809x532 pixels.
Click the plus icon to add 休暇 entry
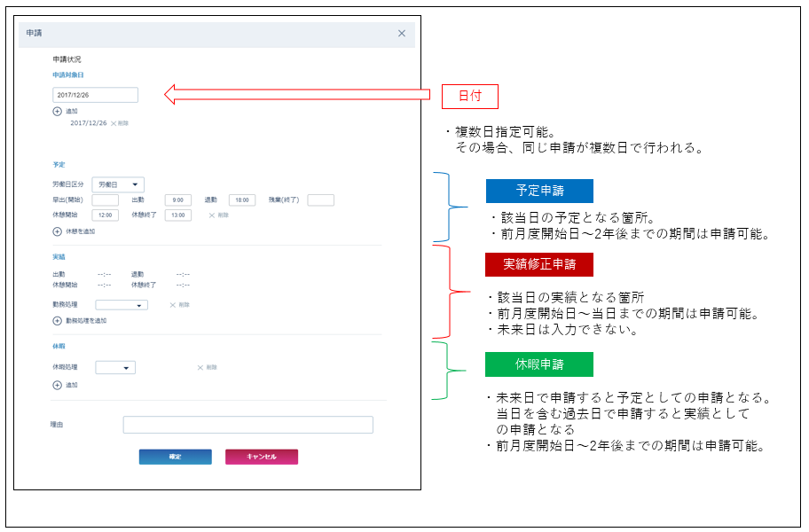click(58, 386)
